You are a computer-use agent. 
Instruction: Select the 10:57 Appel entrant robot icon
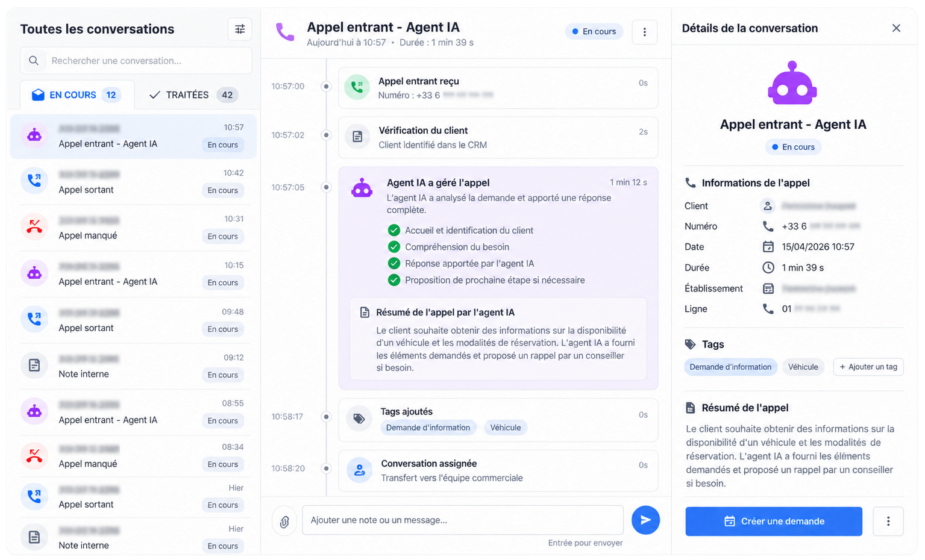pyautogui.click(x=34, y=135)
